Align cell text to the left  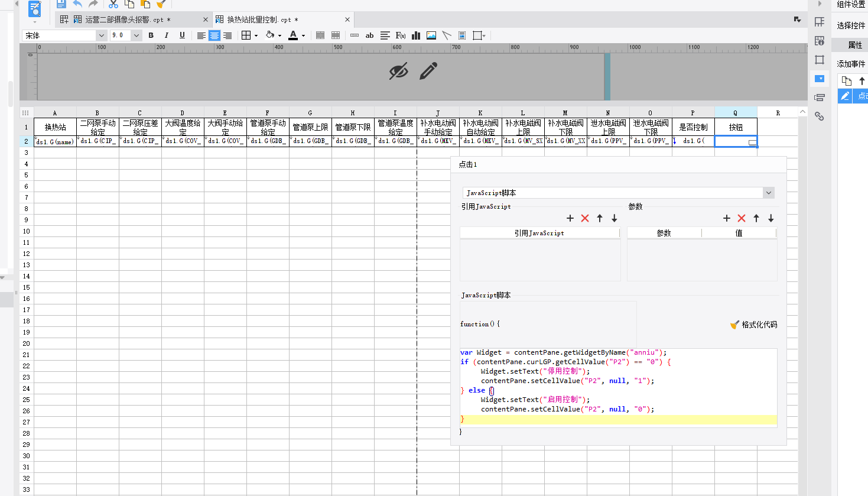click(x=201, y=35)
